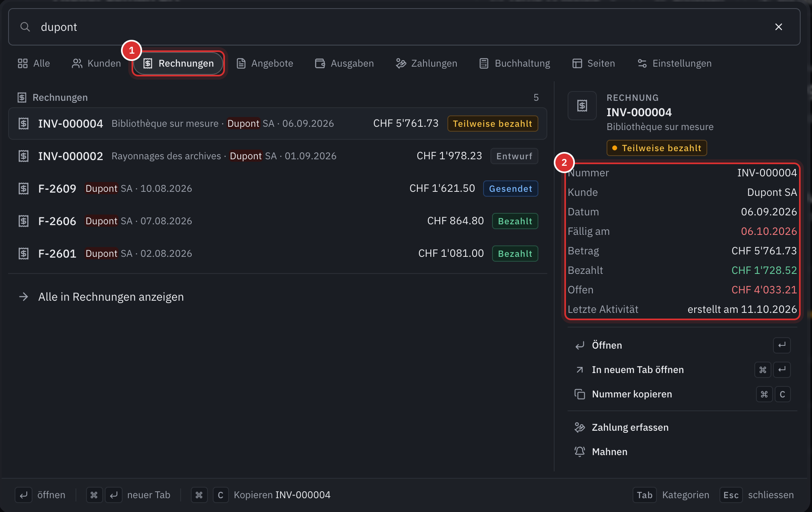Click the copy icon beside Nummer kopieren
This screenshot has height=512, width=812.
580,394
